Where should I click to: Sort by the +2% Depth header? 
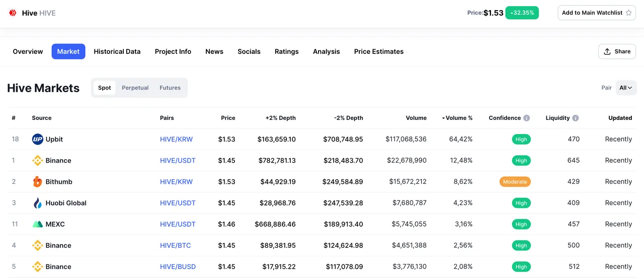click(x=281, y=118)
